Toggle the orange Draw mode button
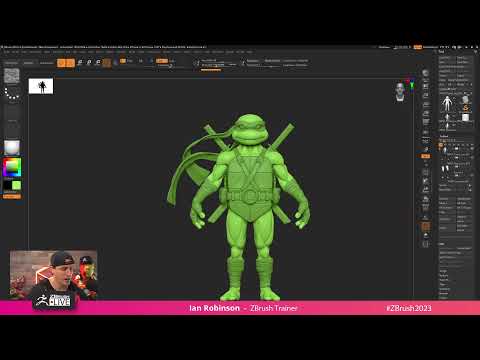 (70, 63)
